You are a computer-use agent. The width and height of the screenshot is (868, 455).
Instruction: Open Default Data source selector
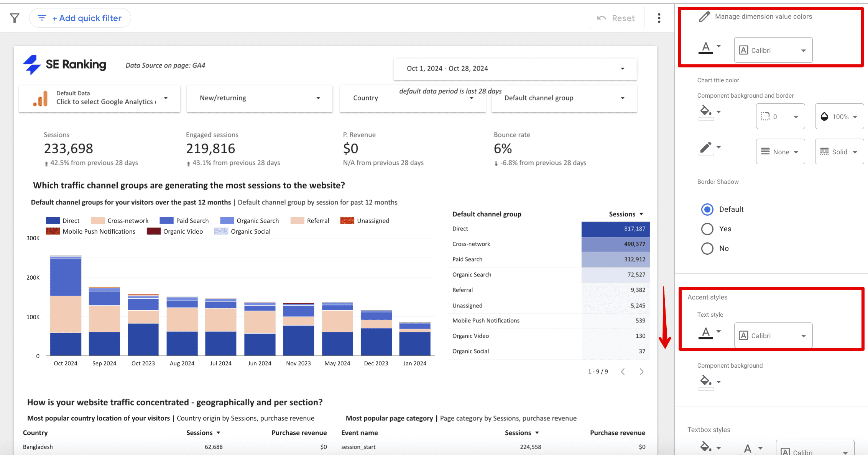click(x=99, y=98)
